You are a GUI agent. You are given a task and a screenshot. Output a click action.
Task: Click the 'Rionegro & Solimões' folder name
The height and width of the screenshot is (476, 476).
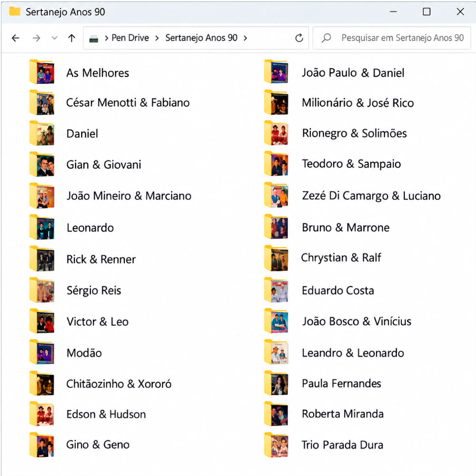[x=355, y=133]
